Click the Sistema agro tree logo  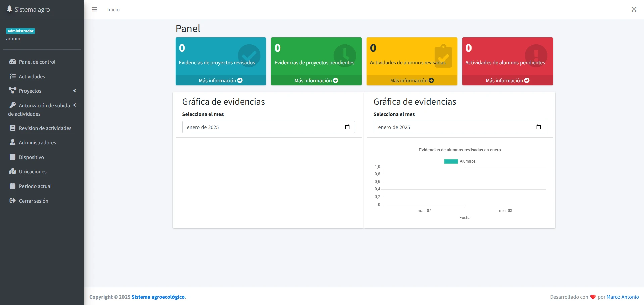coord(9,9)
